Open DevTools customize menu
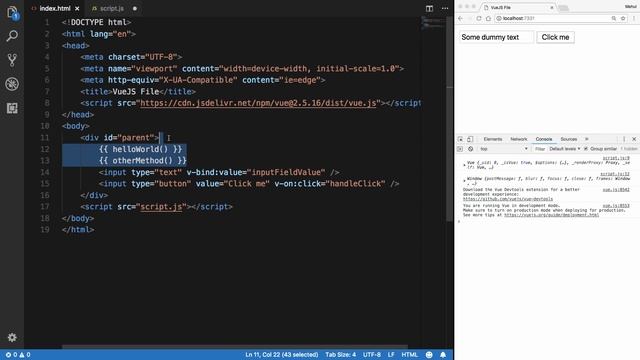The image size is (640, 360). 624,139
